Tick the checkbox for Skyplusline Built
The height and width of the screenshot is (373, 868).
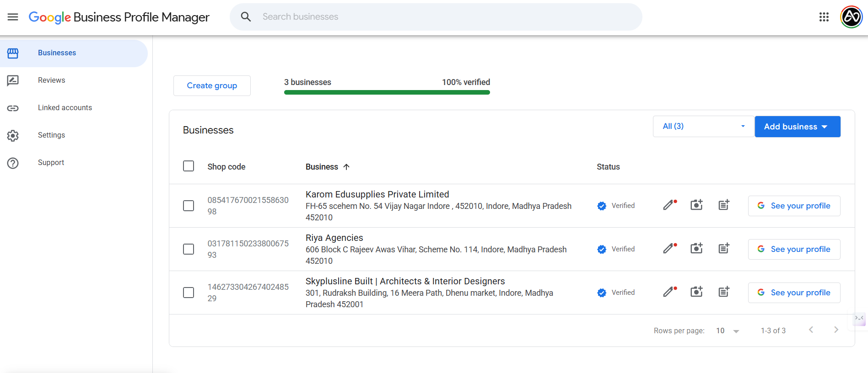point(189,293)
